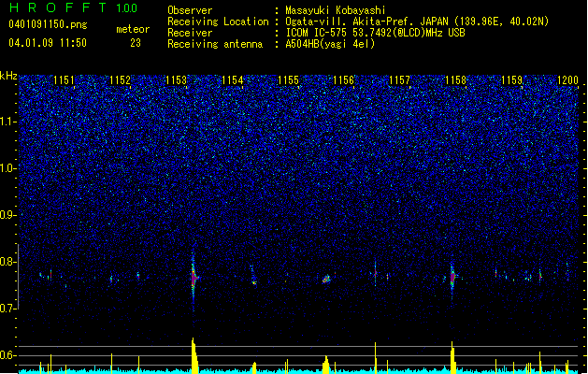Click the 0.7 frequency axis label
This screenshot has height=374, width=588.
[7, 309]
